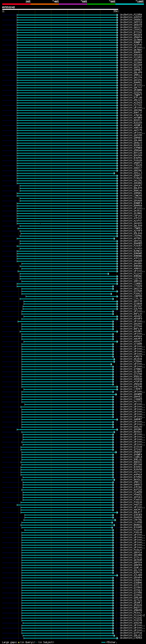Click the purple ~60% color legend segment
Screen dimensions: 146x644
point(73,4)
